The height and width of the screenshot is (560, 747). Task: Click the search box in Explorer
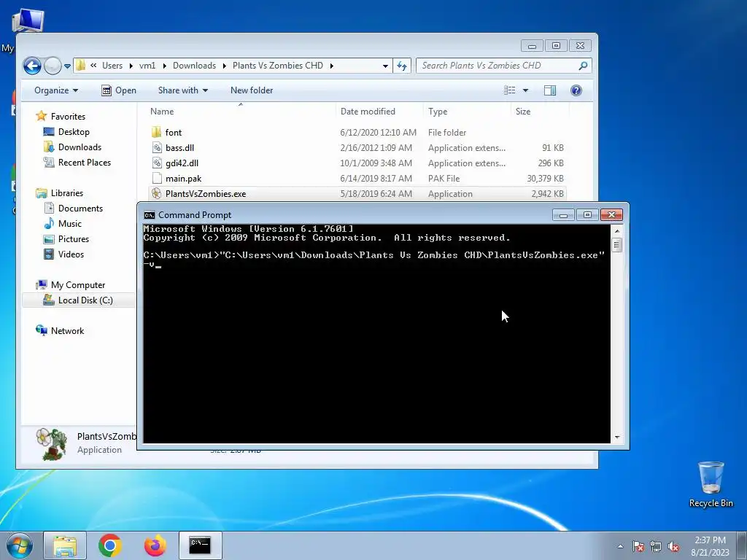click(x=504, y=66)
